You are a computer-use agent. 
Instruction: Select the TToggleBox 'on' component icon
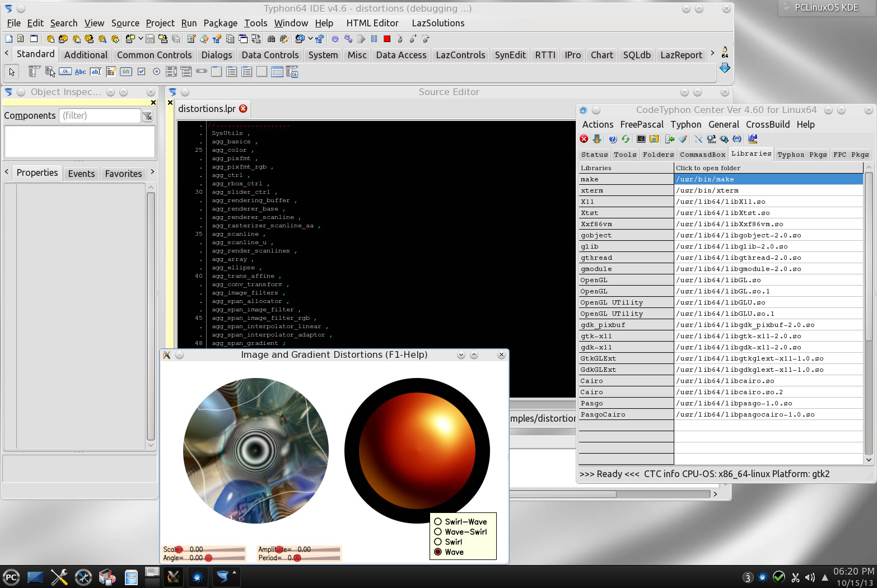(126, 71)
